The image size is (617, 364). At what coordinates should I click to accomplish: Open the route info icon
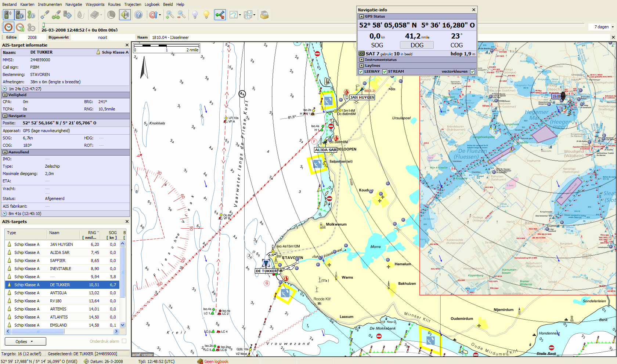click(x=31, y=15)
